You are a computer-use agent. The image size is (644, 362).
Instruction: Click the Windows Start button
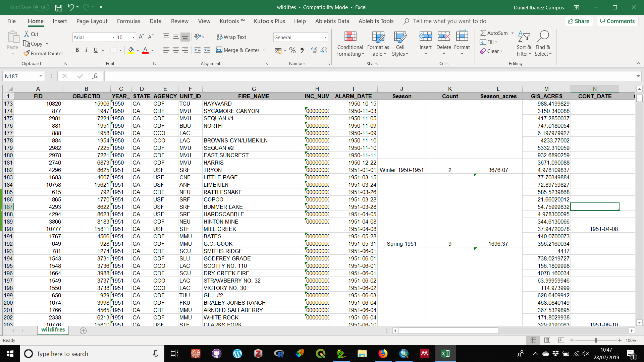pyautogui.click(x=10, y=354)
